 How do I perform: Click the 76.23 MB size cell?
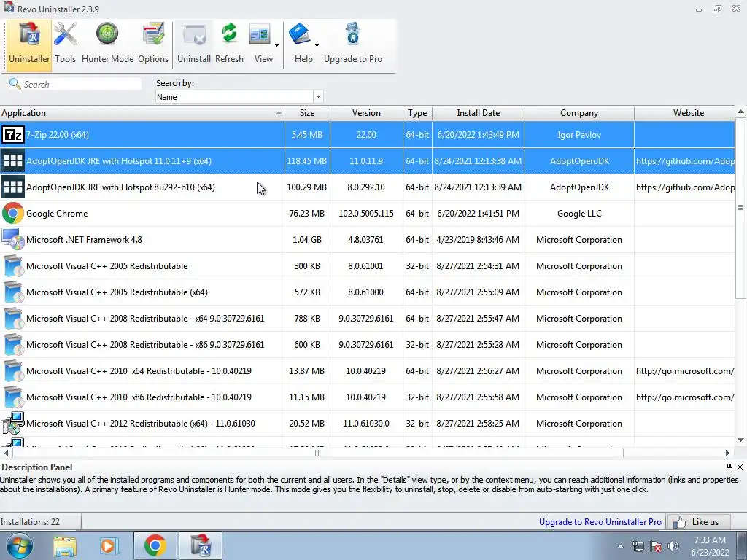(307, 214)
